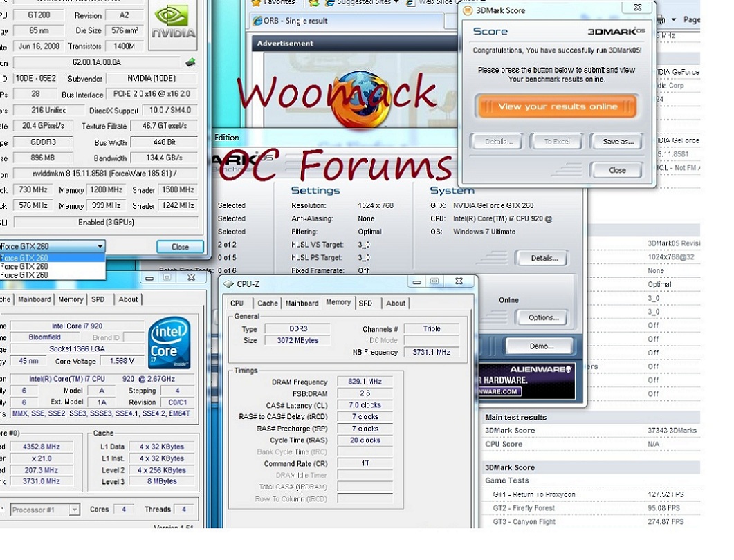Viewport: 734px width, 560px height.
Task: Open SPD tab in left CPU-Z window
Action: pos(98,299)
